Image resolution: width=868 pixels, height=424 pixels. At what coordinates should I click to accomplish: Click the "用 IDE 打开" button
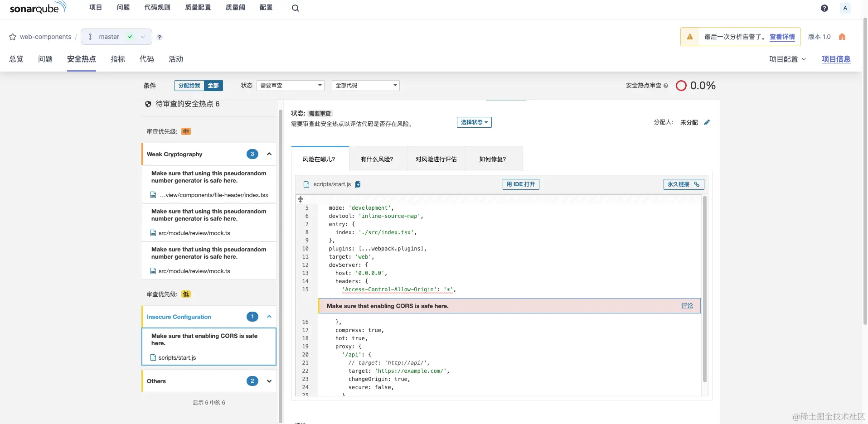521,184
